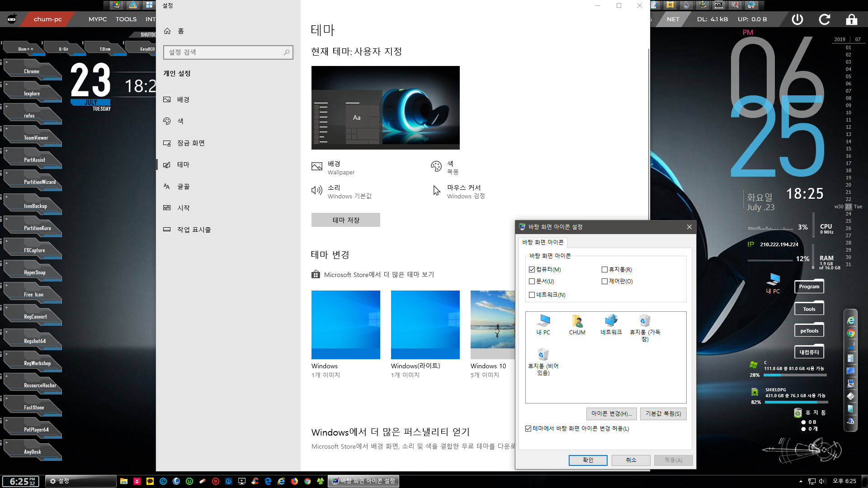
Task: Click the green clover icon in taskbar
Action: point(321,481)
